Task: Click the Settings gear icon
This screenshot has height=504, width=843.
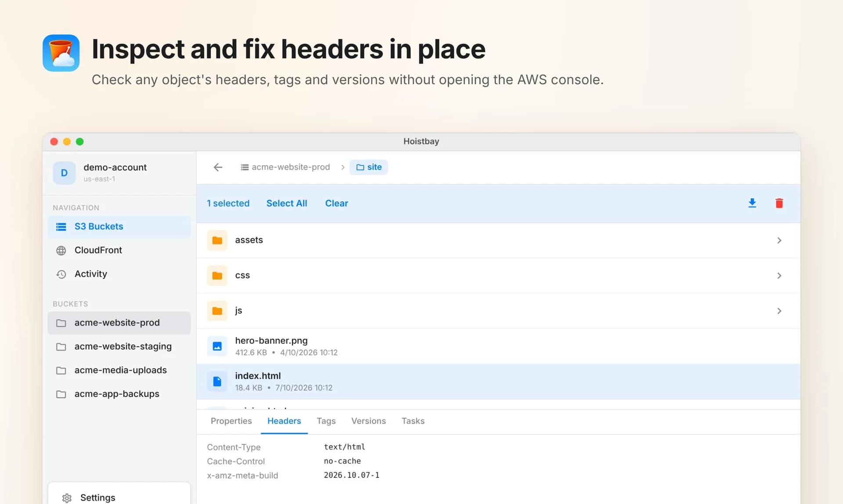Action: 67,498
